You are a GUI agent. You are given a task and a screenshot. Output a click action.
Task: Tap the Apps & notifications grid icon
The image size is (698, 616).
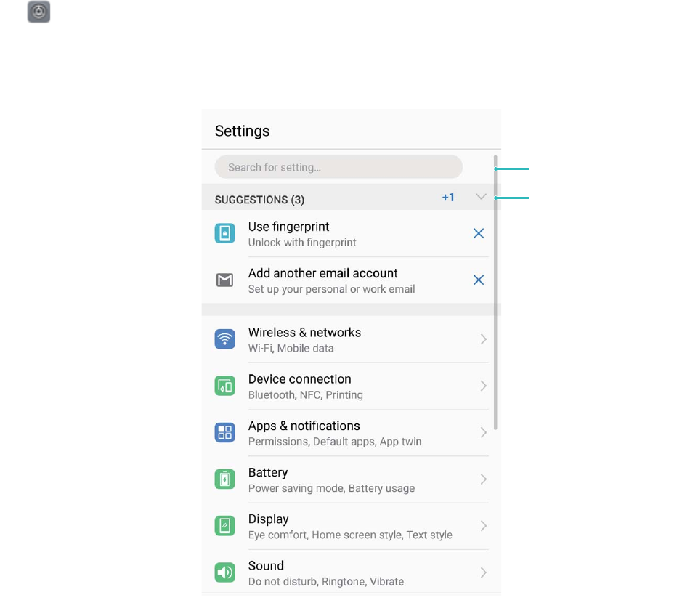pos(225,433)
